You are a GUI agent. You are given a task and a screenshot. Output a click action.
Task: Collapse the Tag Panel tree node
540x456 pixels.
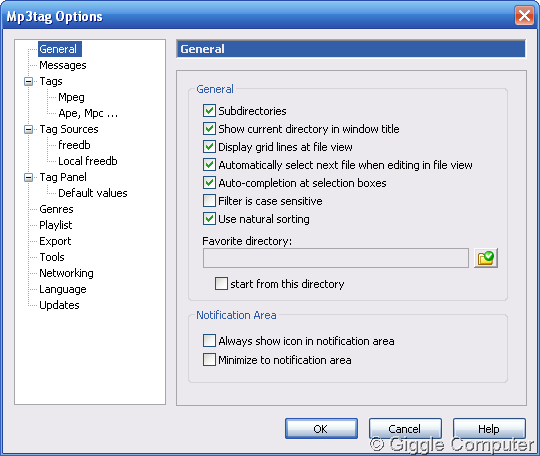(x=29, y=177)
